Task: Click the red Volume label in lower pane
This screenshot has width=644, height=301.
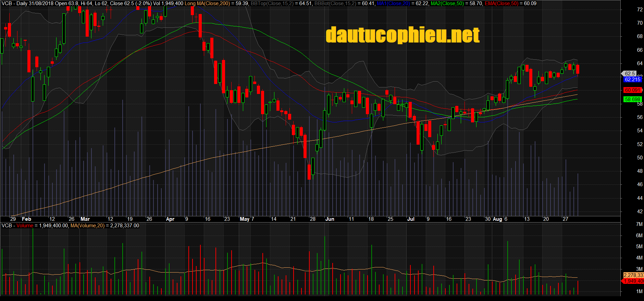Action: pyautogui.click(x=25, y=226)
